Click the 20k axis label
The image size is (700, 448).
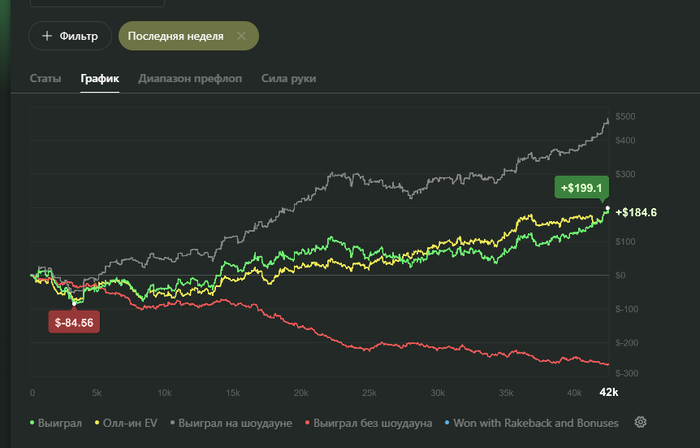(x=301, y=393)
